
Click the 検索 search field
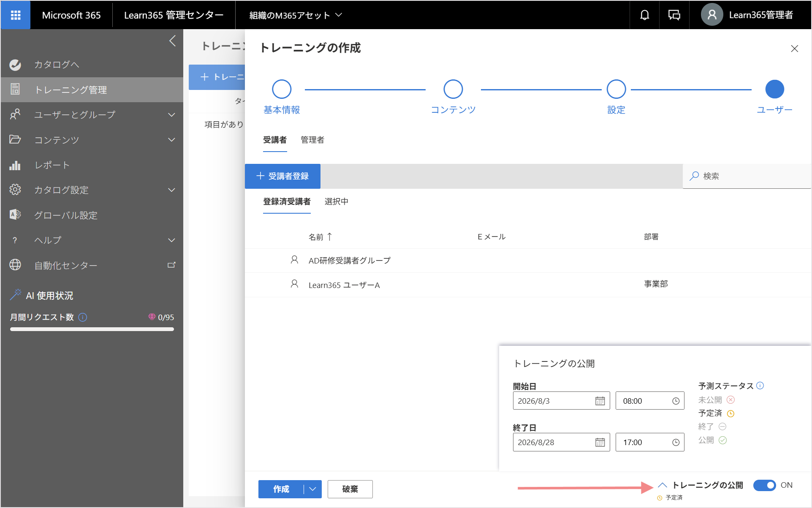pos(747,176)
